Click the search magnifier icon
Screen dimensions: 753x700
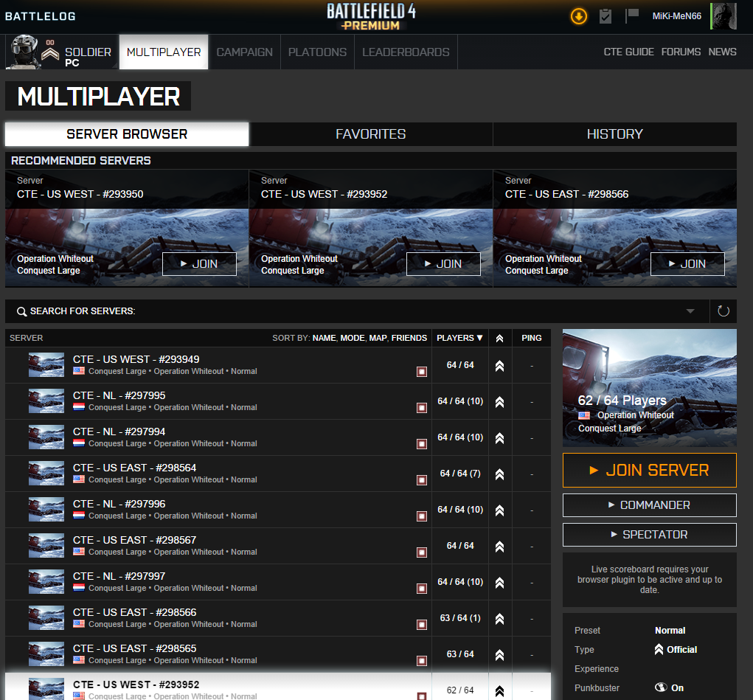tap(21, 312)
